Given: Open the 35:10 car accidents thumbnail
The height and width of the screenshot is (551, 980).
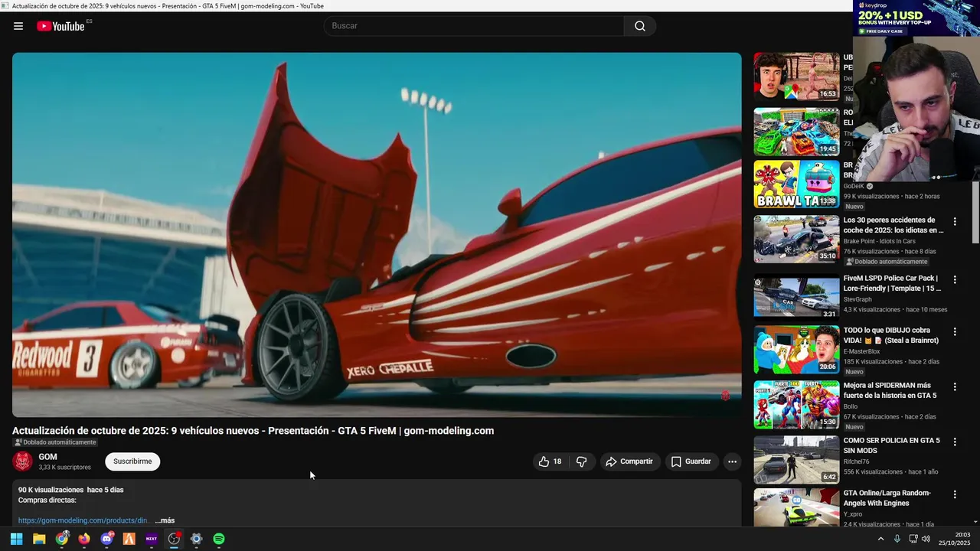Looking at the screenshot, I should click(796, 240).
